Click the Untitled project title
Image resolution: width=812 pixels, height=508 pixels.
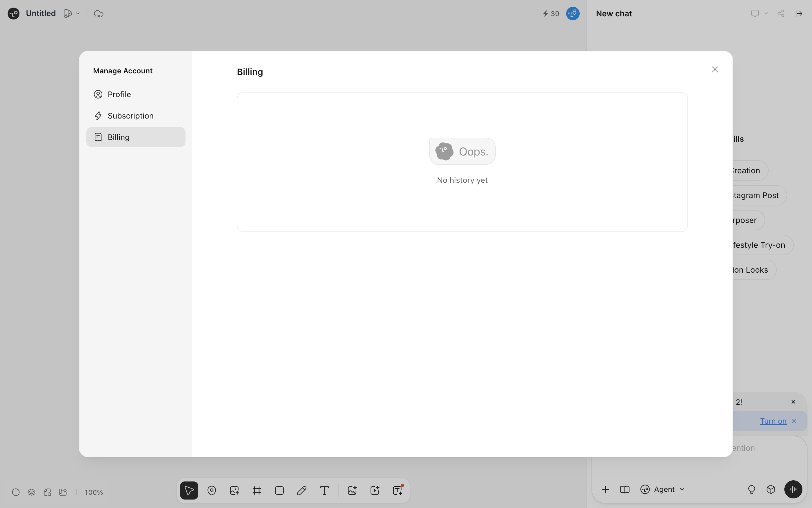(41, 14)
